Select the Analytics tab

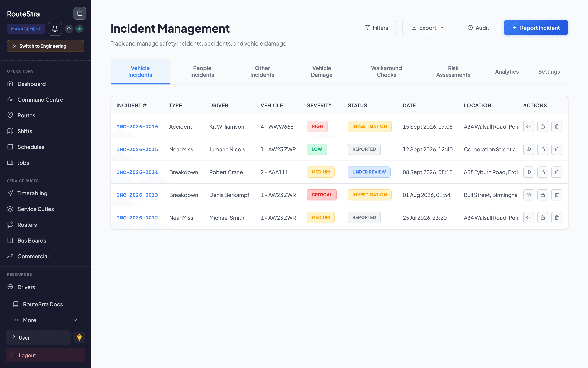[507, 71]
